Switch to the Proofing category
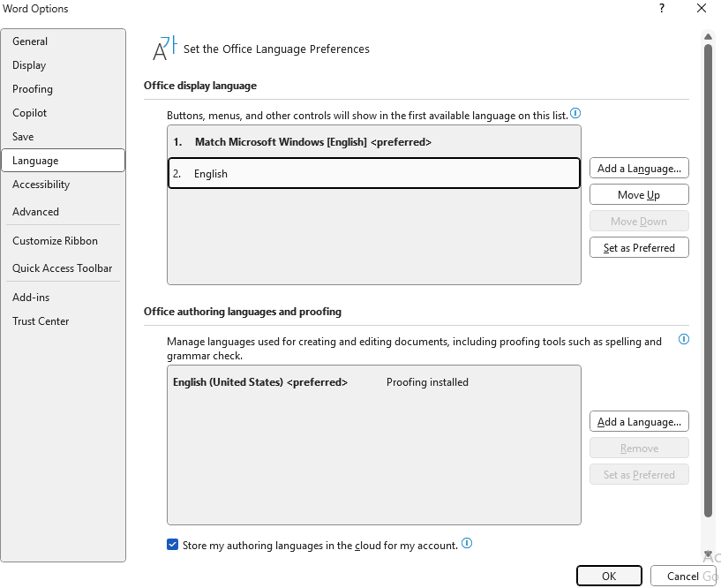The width and height of the screenshot is (721, 588). pyautogui.click(x=33, y=89)
